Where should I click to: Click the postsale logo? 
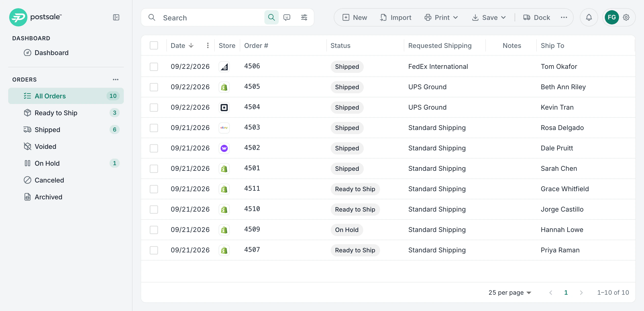[36, 17]
